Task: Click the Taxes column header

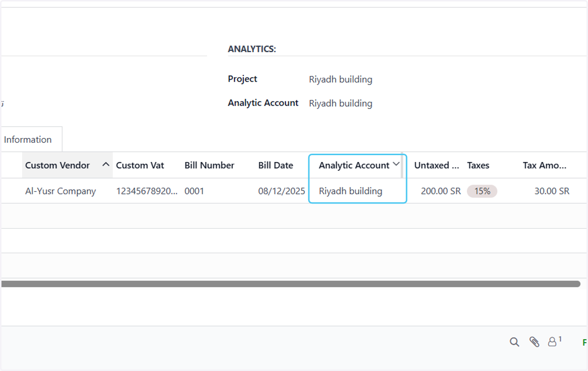Action: click(x=478, y=165)
